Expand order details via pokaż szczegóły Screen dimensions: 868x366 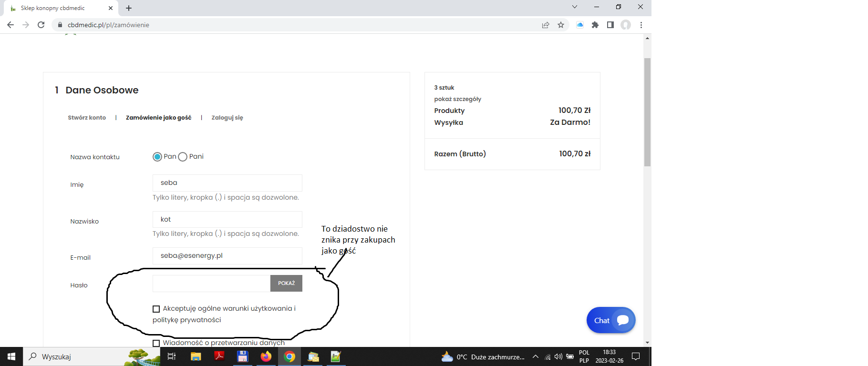tap(457, 99)
